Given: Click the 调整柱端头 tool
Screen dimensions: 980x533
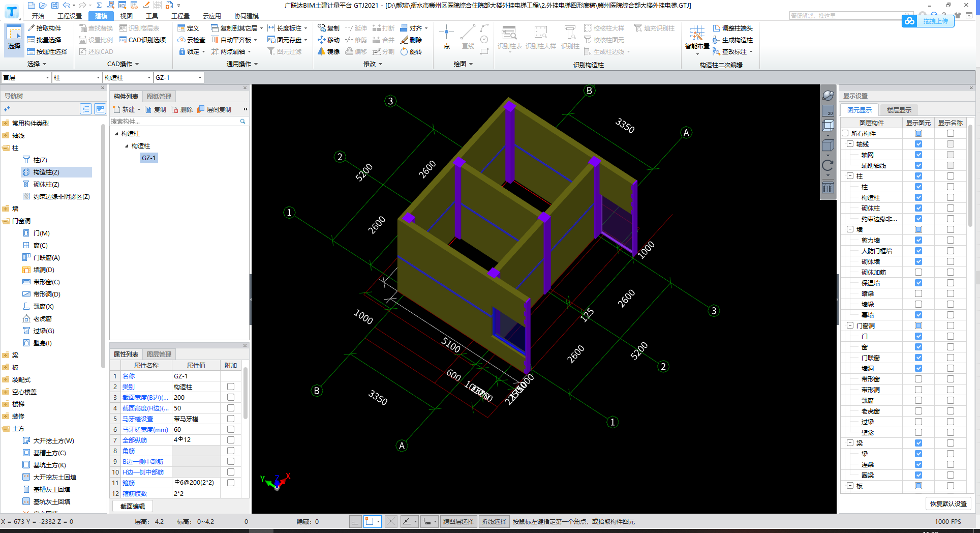Looking at the screenshot, I should tap(732, 28).
